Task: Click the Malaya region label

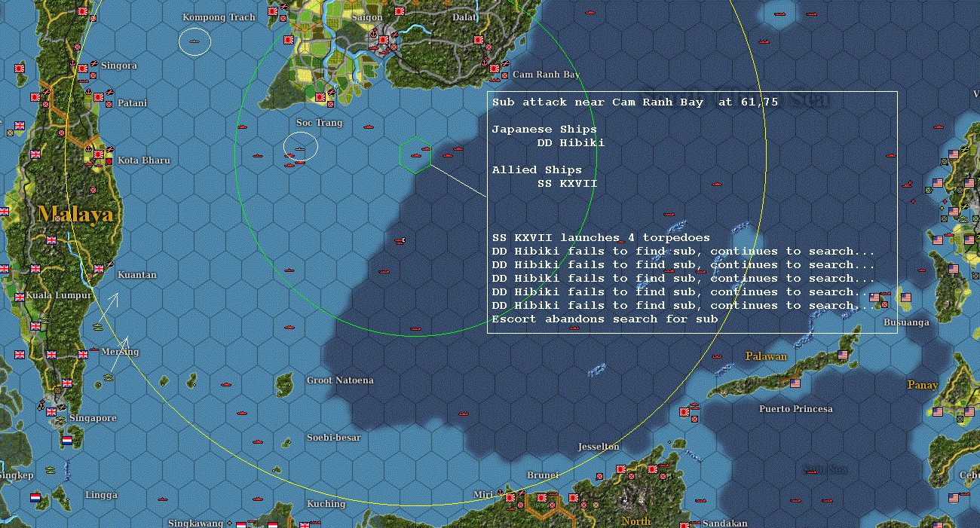Action: click(x=75, y=215)
